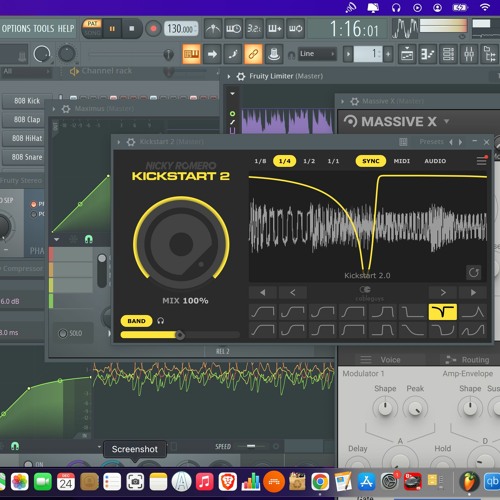Stop playback with the square button

click(132, 29)
